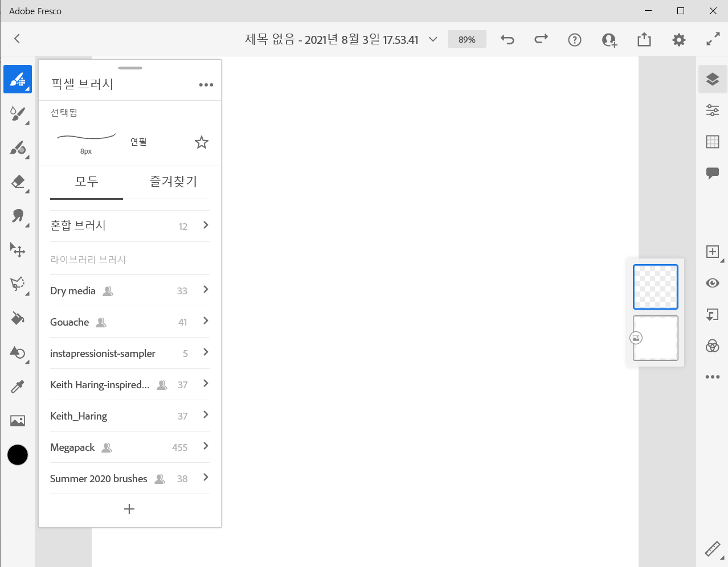This screenshot has height=567, width=728.
Task: Invite collaborators to the document
Action: 610,39
